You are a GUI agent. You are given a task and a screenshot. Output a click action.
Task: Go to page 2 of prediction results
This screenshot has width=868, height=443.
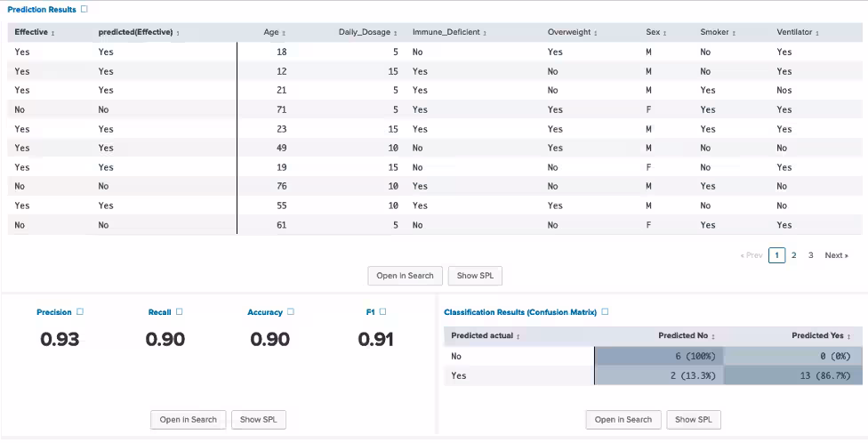pyautogui.click(x=794, y=255)
